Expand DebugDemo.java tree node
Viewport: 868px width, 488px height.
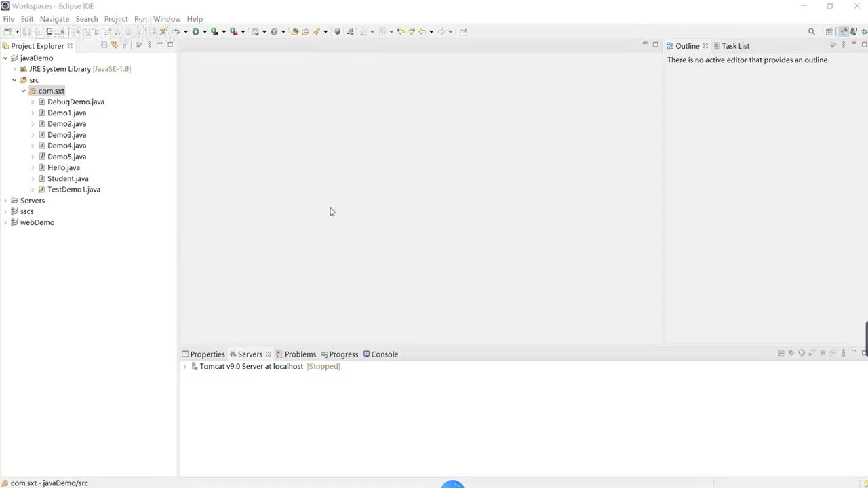[33, 102]
